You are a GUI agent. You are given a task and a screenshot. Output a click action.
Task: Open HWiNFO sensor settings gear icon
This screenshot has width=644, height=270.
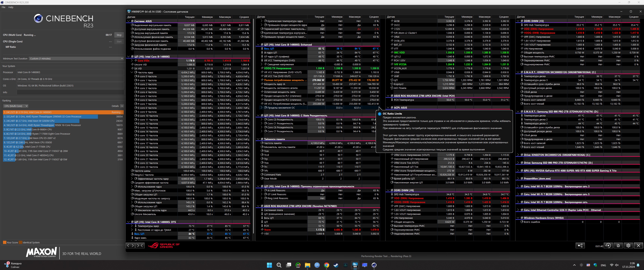[628, 245]
